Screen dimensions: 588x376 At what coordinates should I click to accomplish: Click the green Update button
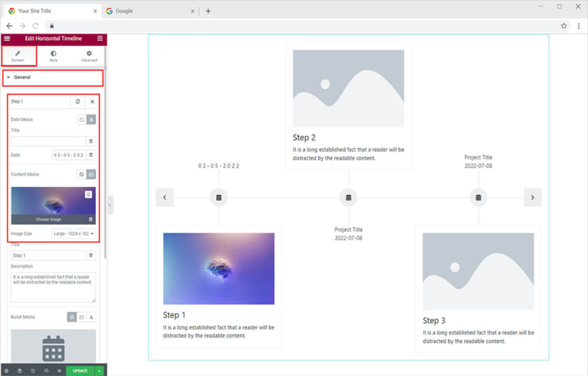pos(80,371)
